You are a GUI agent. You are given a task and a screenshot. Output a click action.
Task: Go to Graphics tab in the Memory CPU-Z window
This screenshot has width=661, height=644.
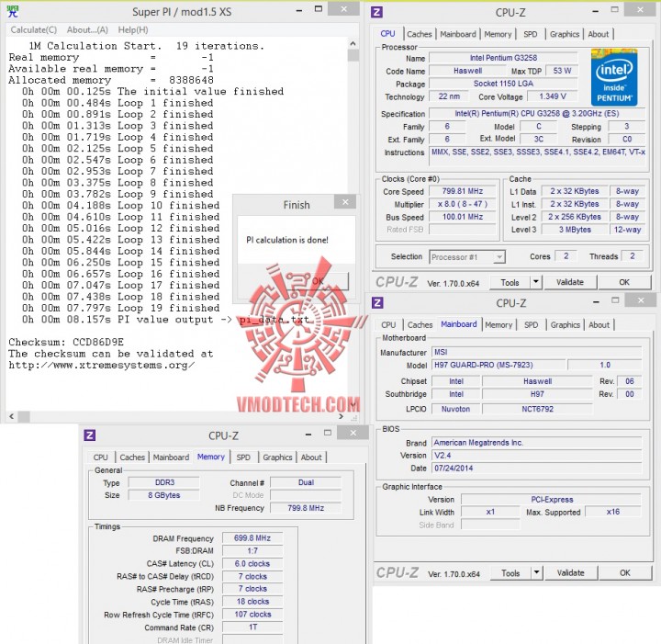click(277, 458)
